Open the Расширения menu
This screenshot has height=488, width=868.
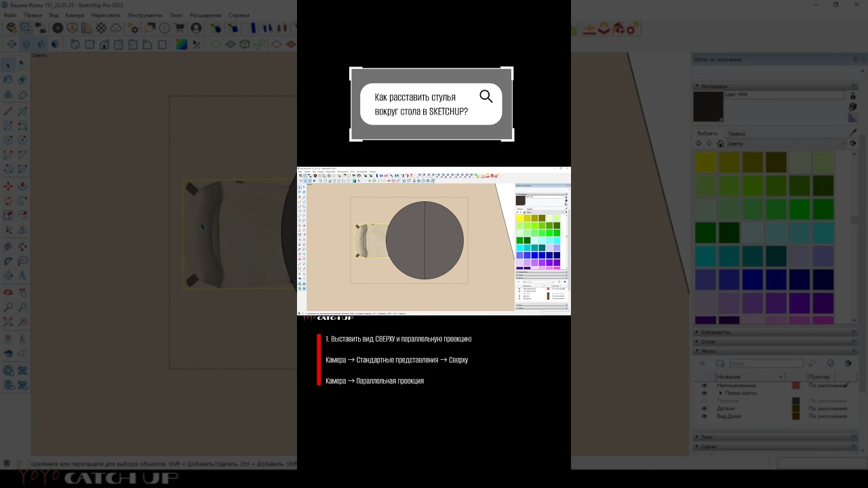coord(205,15)
